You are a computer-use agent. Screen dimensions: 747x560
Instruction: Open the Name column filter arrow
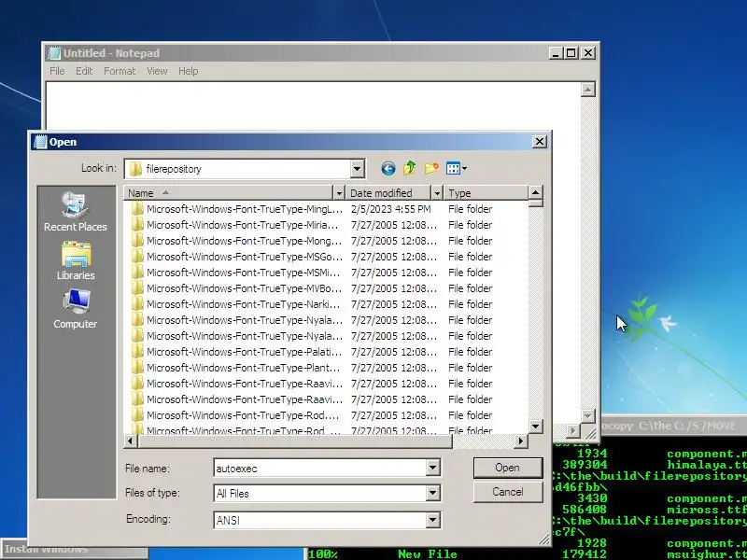coord(339,193)
